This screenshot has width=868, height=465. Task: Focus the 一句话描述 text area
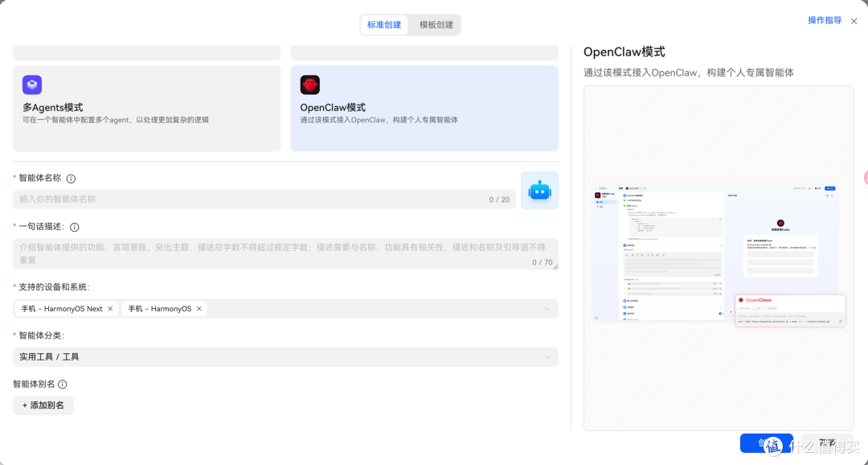[285, 254]
